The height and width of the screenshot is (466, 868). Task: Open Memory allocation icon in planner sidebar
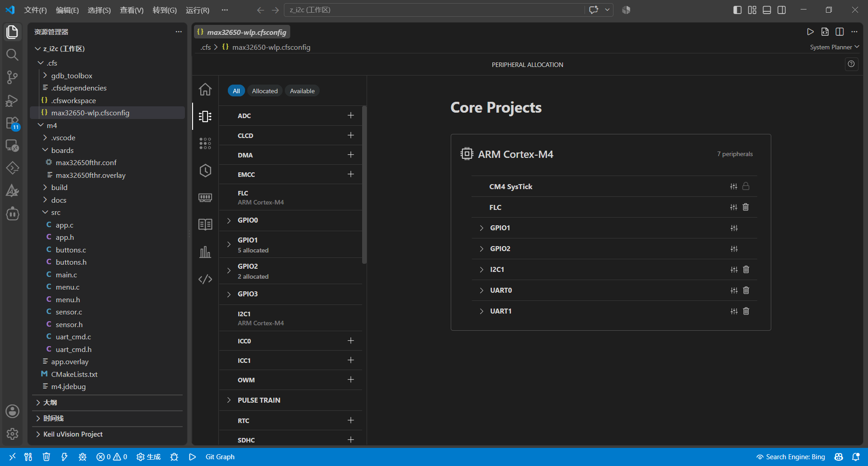205,198
